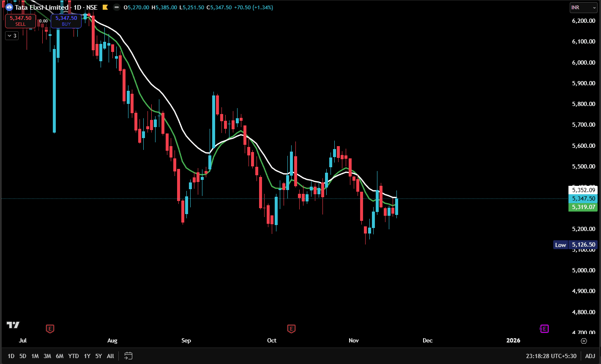Click the current price label 5,347.50 on axis
601x364 pixels.
584,198
